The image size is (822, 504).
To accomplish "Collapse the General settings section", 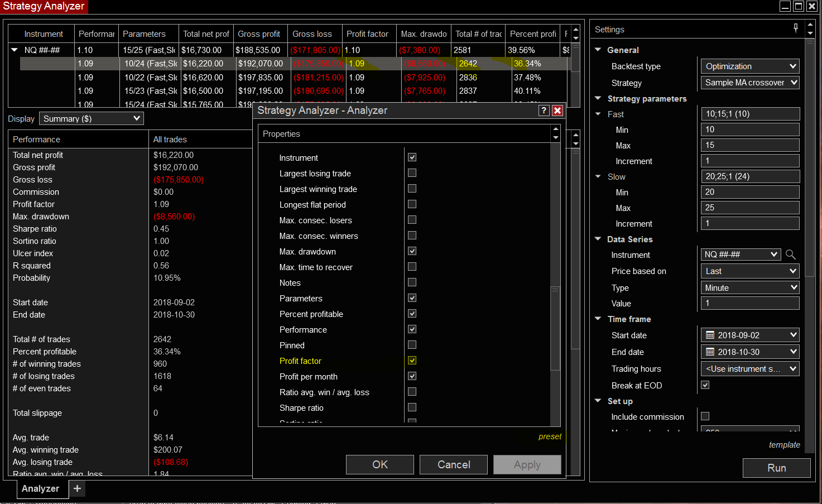I will 598,50.
